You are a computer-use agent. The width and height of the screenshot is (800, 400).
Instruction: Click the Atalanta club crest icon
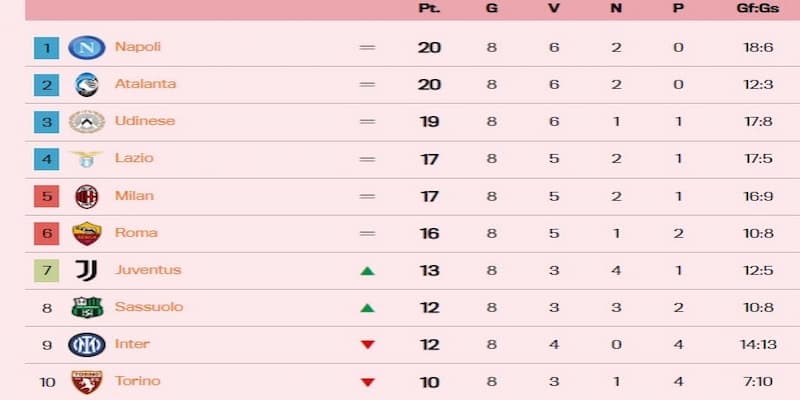[x=87, y=84]
